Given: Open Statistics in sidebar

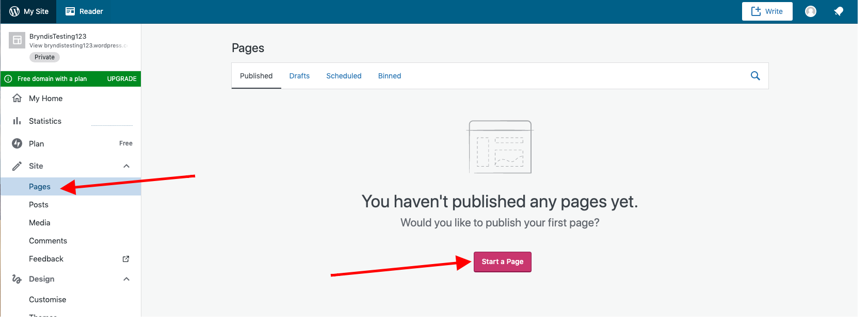Looking at the screenshot, I should tap(71, 121).
